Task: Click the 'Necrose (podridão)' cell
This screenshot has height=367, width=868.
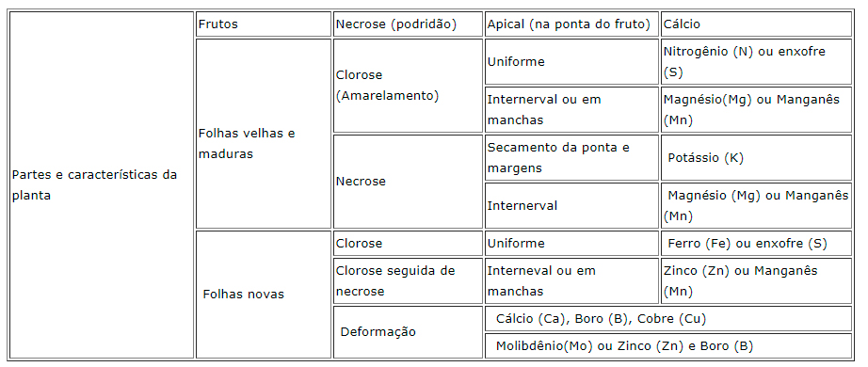Action: [408, 24]
